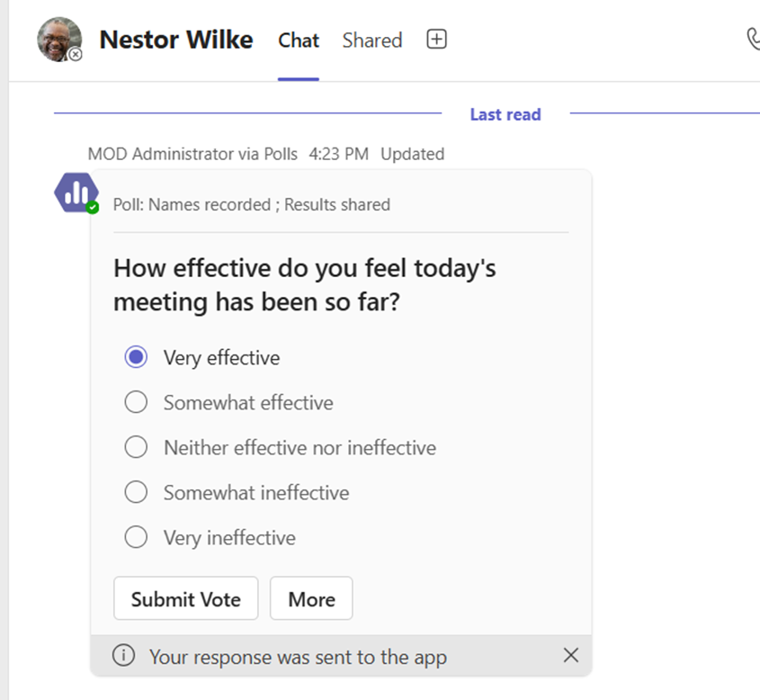Add a new tab with the plus icon
The image size is (760, 700).
[436, 40]
